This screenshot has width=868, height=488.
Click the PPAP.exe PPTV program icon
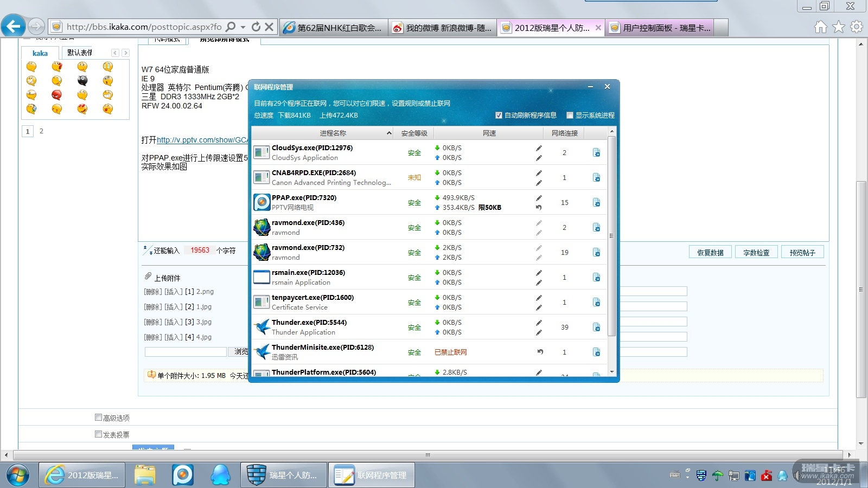[262, 202]
